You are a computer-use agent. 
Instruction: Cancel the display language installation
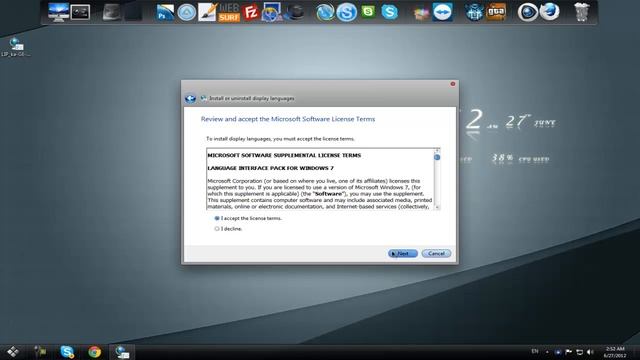(436, 253)
